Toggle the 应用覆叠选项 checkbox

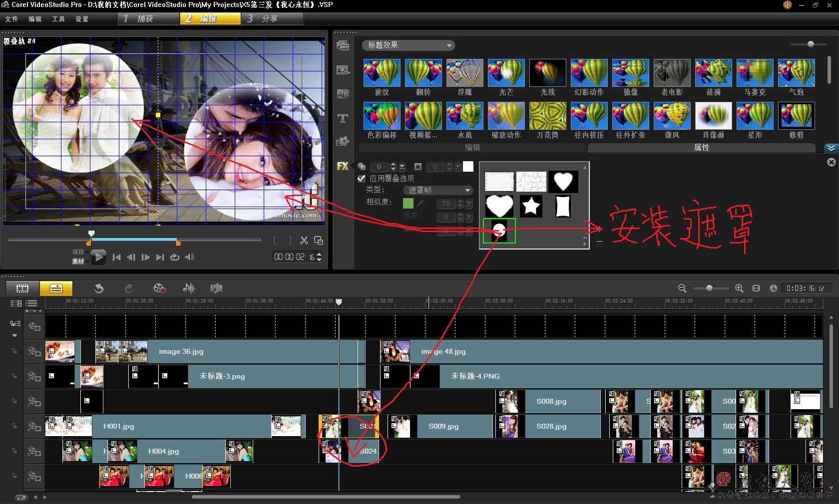(x=362, y=178)
